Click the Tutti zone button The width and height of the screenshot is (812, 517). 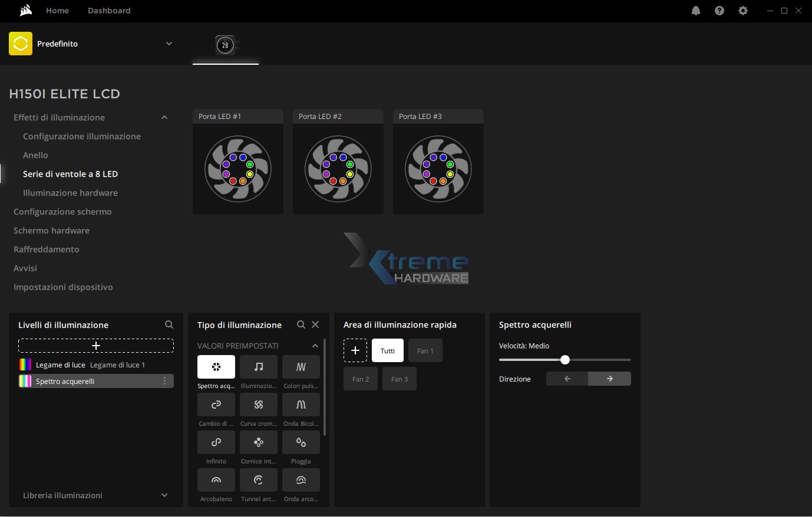[x=387, y=350]
